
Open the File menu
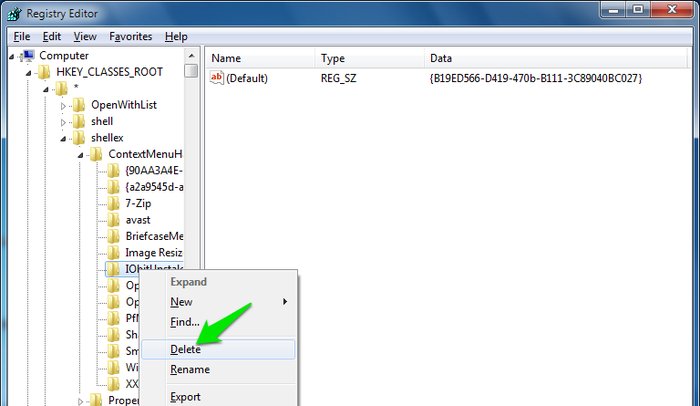coord(22,37)
